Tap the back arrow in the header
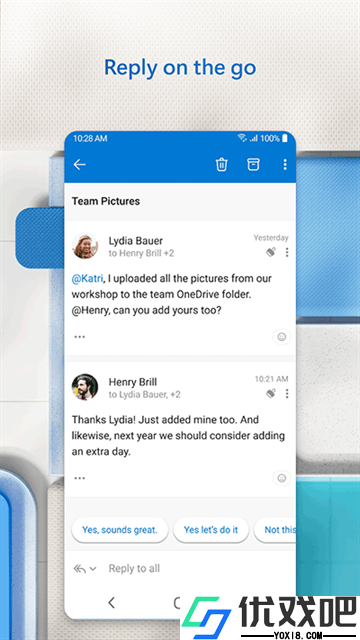The height and width of the screenshot is (640, 360). pyautogui.click(x=79, y=164)
